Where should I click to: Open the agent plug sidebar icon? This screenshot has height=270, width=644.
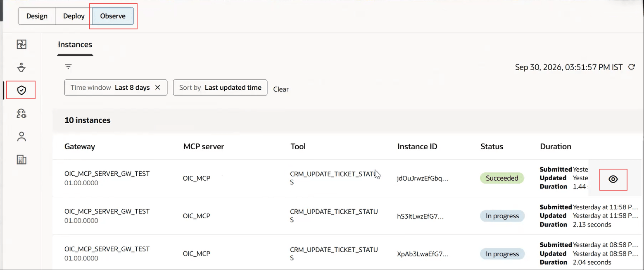(x=21, y=113)
